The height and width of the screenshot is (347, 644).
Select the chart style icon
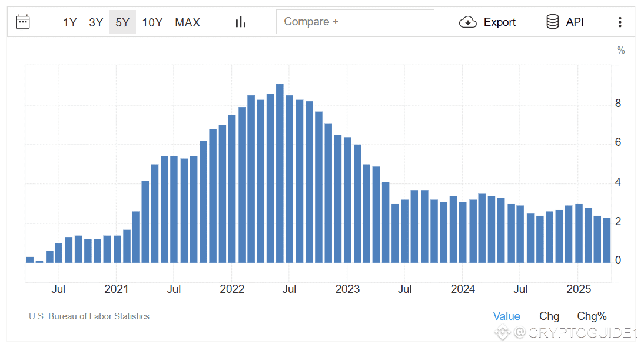[x=240, y=21]
